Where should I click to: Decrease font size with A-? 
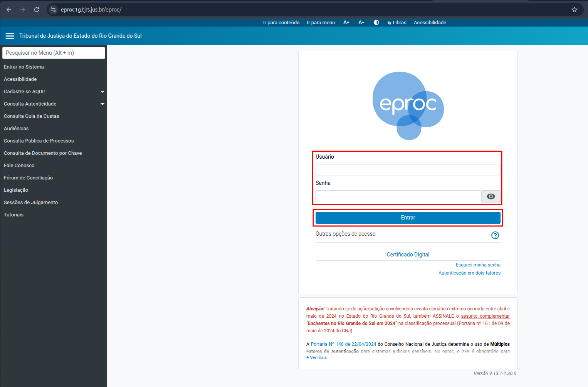361,22
